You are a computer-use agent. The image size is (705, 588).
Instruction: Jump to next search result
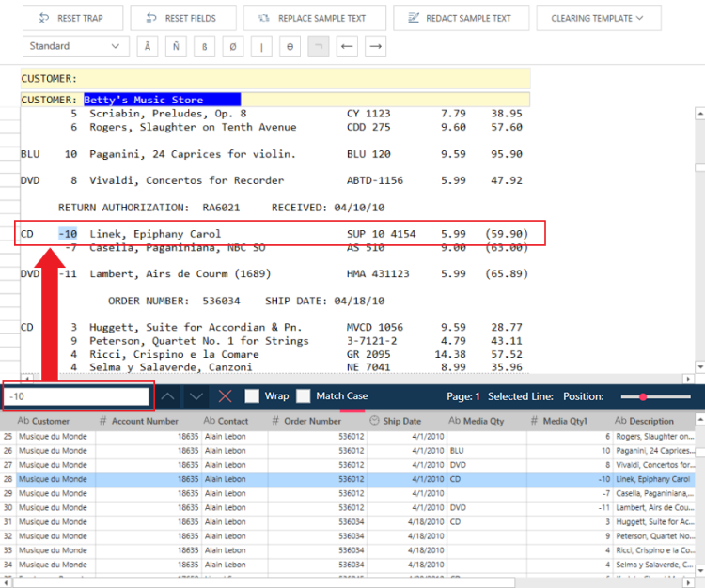tap(196, 396)
